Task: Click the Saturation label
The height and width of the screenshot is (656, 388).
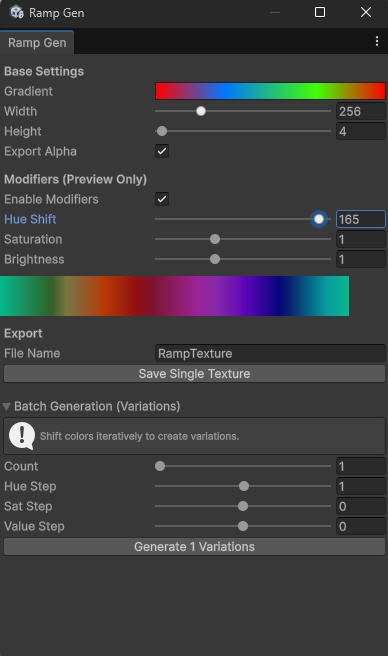Action: coord(33,239)
